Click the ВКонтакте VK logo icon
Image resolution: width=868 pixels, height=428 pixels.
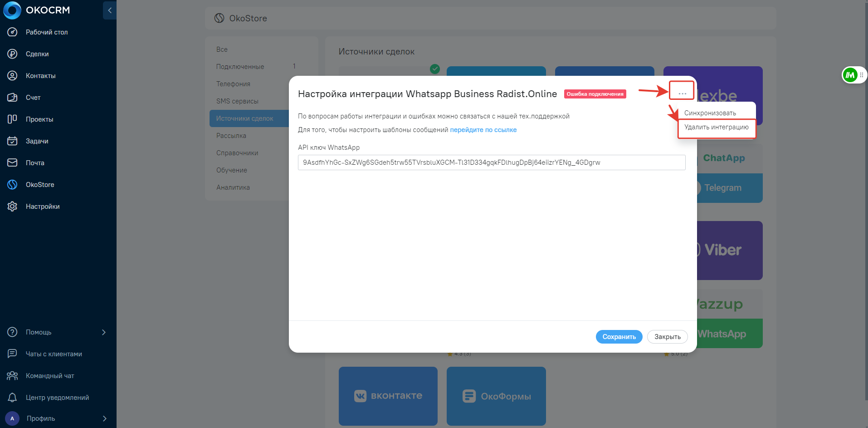[x=360, y=396]
